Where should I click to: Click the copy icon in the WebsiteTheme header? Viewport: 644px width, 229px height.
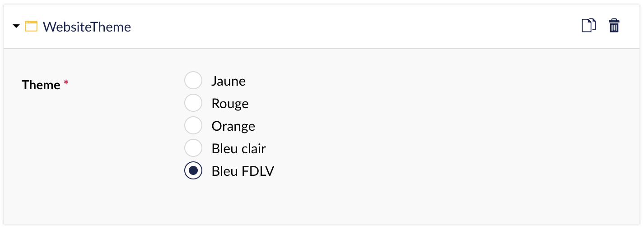click(588, 25)
